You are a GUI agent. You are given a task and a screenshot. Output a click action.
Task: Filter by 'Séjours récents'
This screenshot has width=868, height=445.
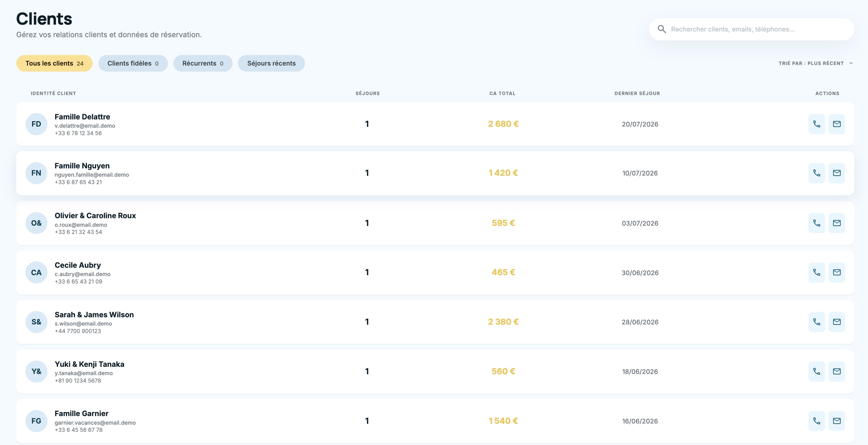click(x=271, y=63)
